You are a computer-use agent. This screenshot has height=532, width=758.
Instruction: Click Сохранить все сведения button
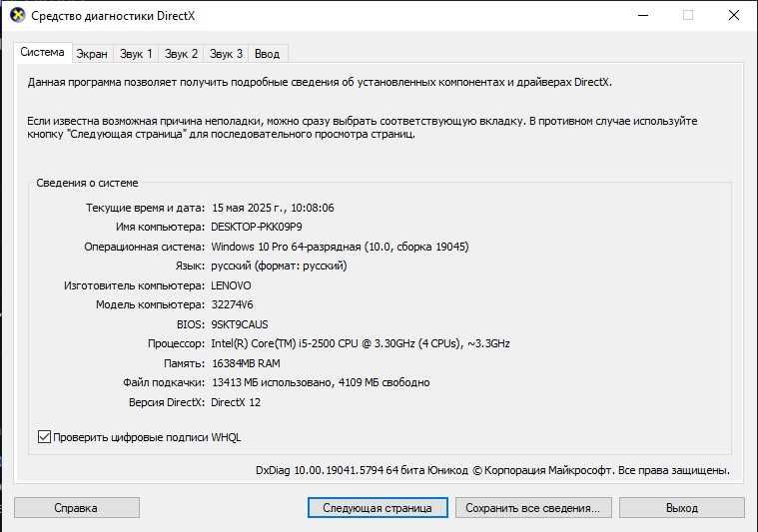[533, 508]
